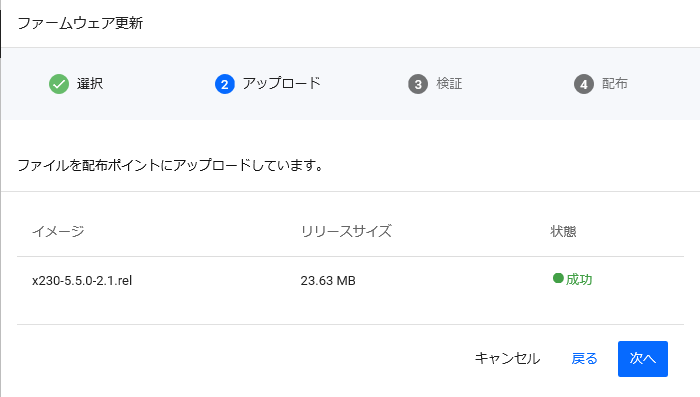Select the 配布 step label

(x=615, y=84)
